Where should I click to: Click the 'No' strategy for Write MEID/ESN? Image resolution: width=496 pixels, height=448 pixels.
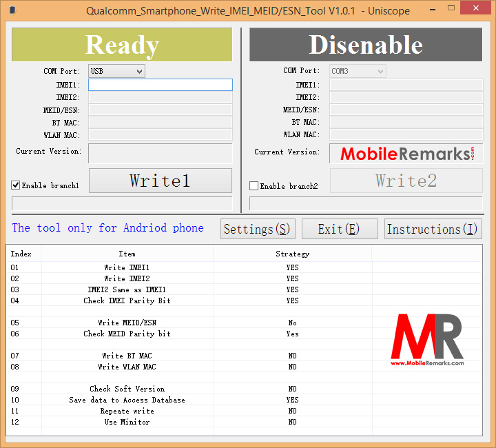293,323
